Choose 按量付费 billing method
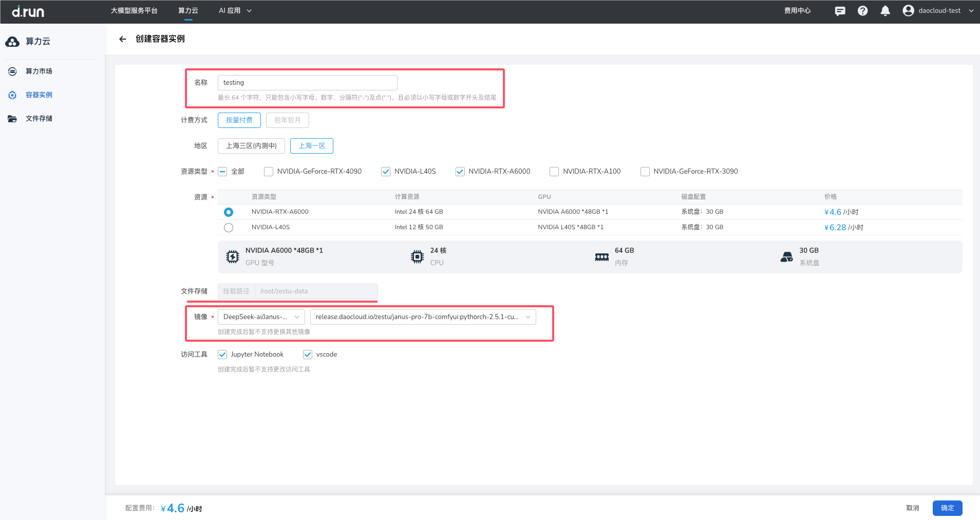This screenshot has width=980, height=520. [239, 120]
